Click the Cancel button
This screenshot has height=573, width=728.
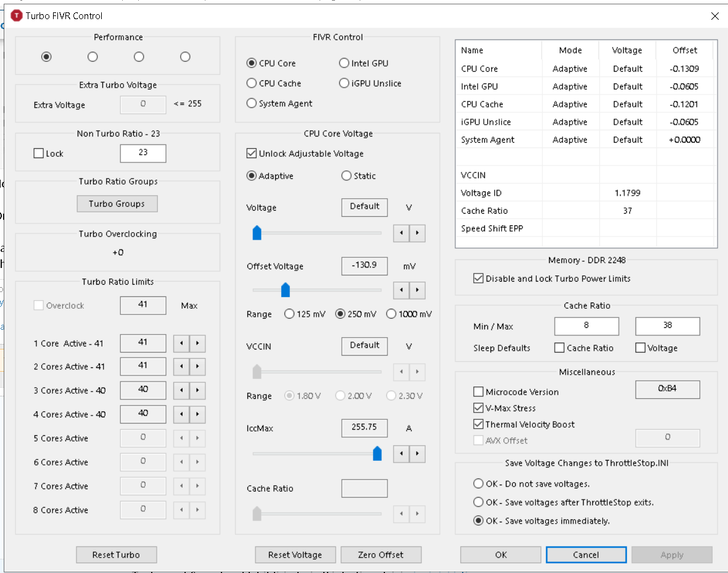point(586,555)
